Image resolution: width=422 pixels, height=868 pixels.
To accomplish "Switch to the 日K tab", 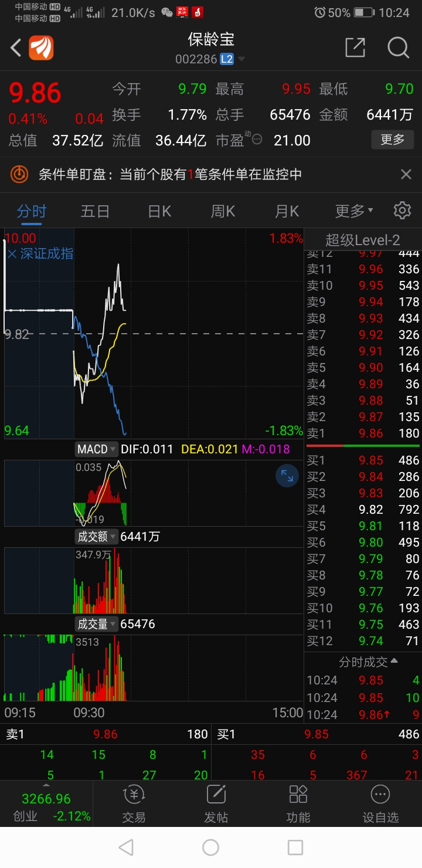I will click(159, 211).
